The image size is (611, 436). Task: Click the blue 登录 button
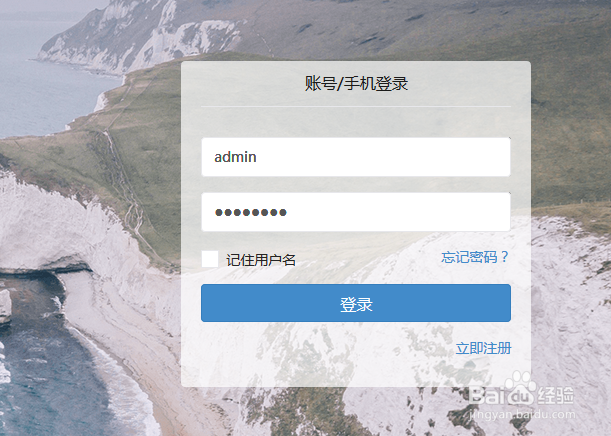pyautogui.click(x=356, y=303)
